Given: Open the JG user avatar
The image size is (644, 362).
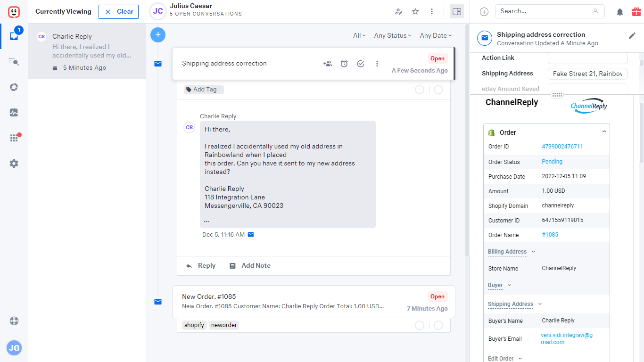Looking at the screenshot, I should pos(14,348).
